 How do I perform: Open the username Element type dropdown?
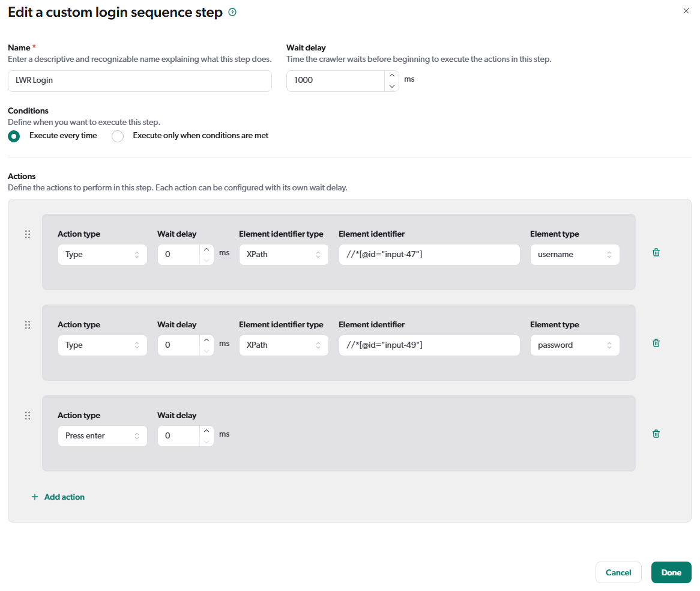click(x=575, y=254)
